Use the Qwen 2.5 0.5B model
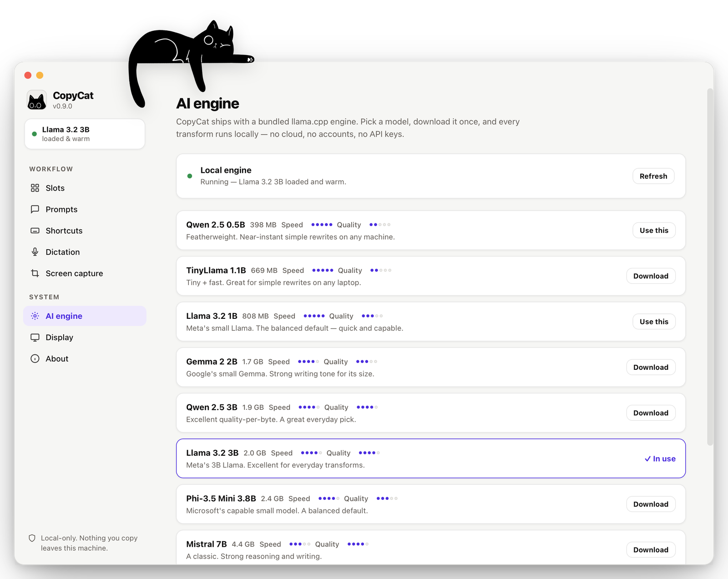728x579 pixels. pos(654,230)
